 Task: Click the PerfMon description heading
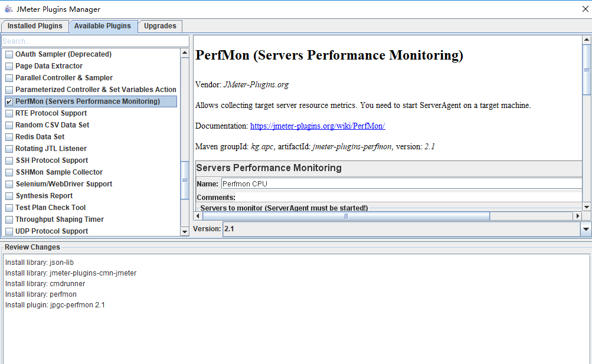point(329,55)
